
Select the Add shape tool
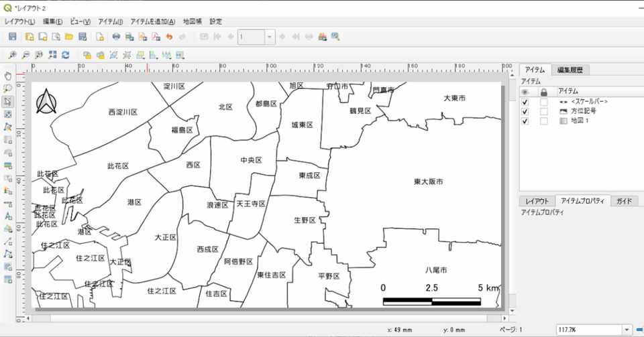pyautogui.click(x=8, y=228)
